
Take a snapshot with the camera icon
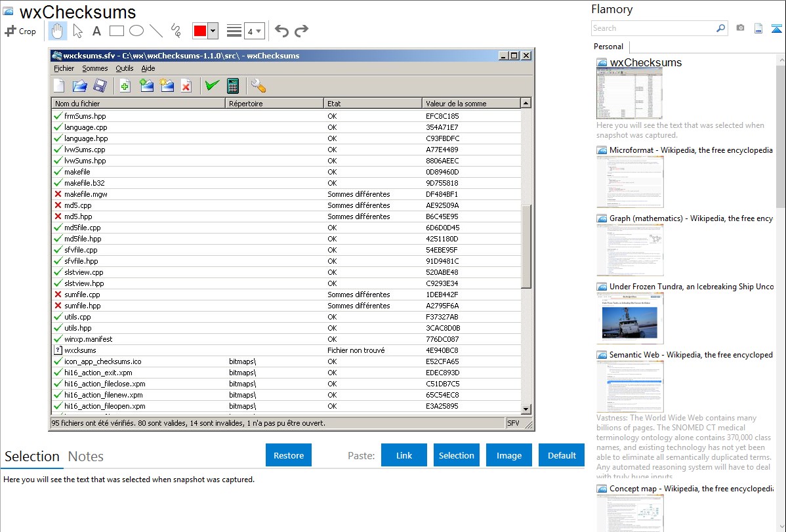tap(740, 28)
